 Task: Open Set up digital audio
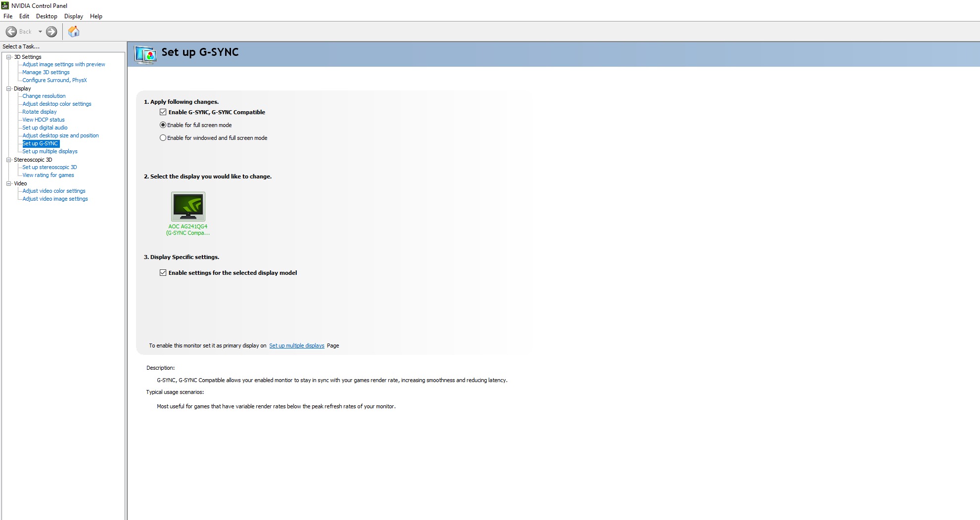pyautogui.click(x=45, y=128)
